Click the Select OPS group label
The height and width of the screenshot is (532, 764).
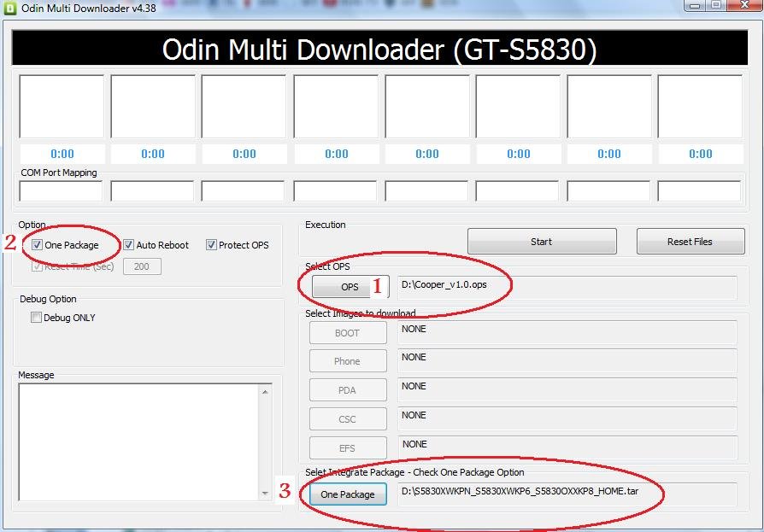(327, 266)
